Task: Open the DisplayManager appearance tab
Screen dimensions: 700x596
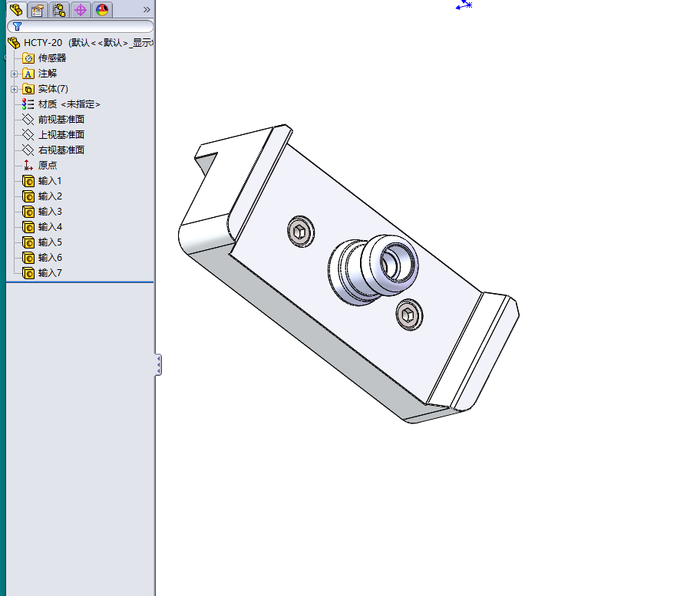Action: tap(102, 9)
